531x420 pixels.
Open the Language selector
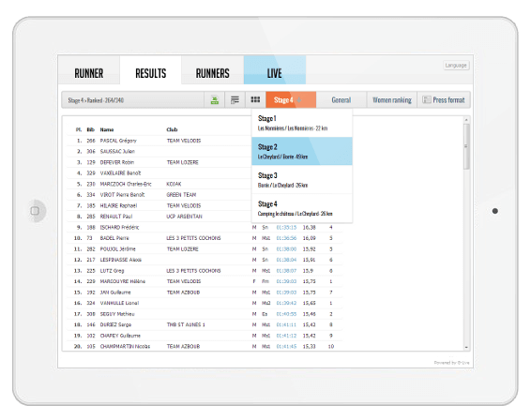coord(456,65)
